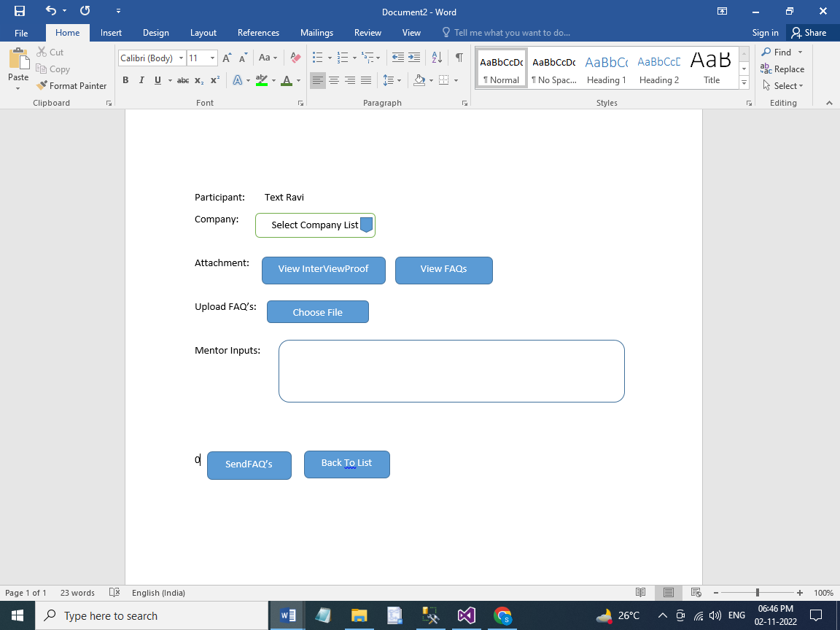This screenshot has height=630, width=840.
Task: Click the Save icon in title bar
Action: 20,11
